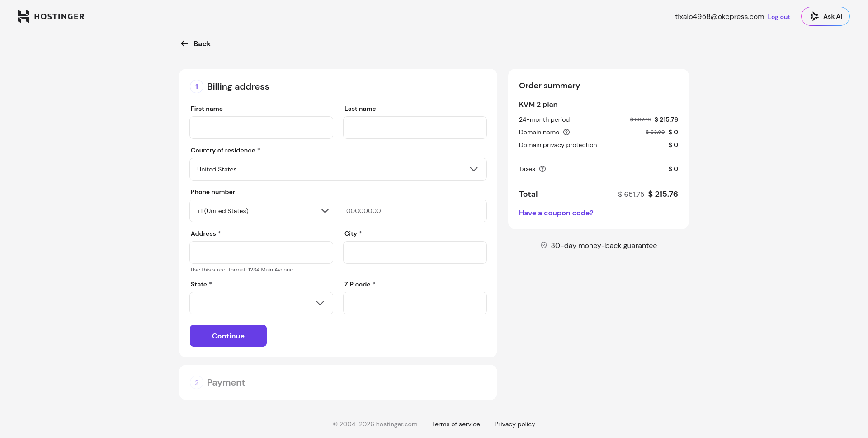This screenshot has height=438, width=868.
Task: Click the copyright hostinger.com text
Action: point(375,424)
